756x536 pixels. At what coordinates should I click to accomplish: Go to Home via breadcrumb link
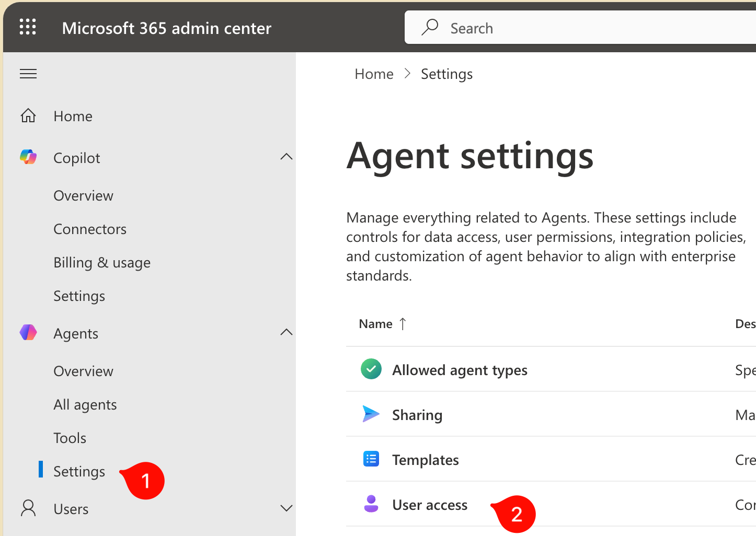pos(374,74)
